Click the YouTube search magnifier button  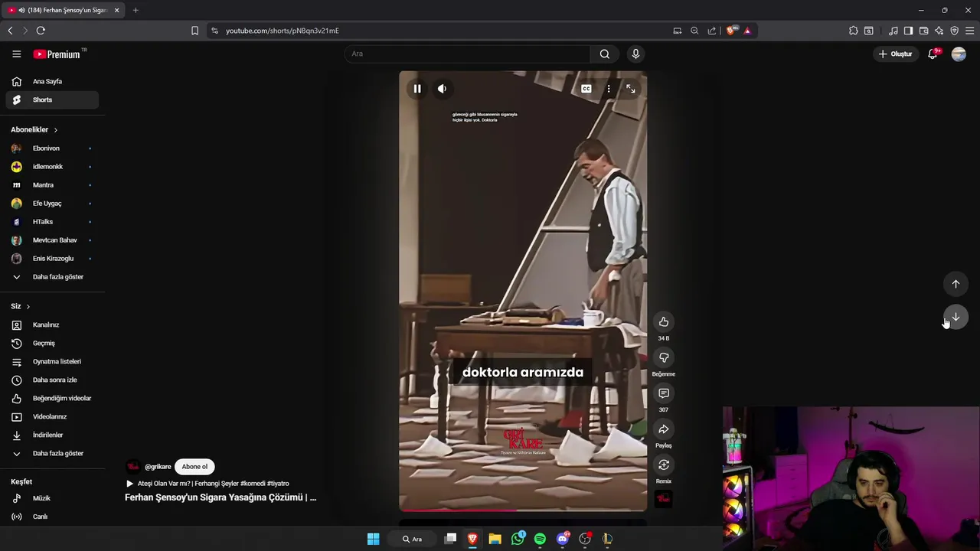pyautogui.click(x=605, y=54)
